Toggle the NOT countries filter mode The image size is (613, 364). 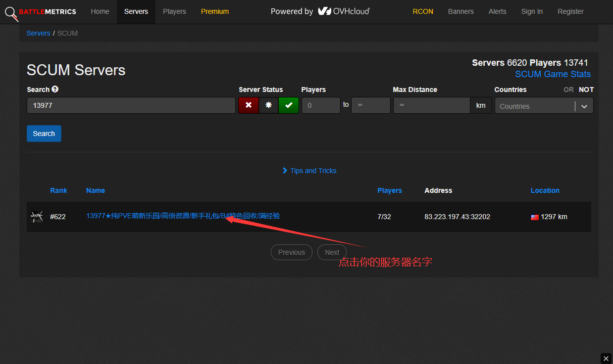586,90
